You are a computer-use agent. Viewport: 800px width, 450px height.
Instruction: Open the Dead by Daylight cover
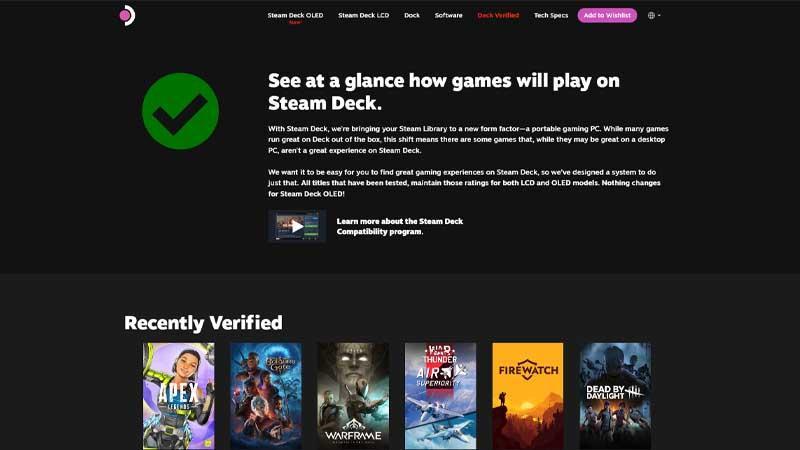615,396
